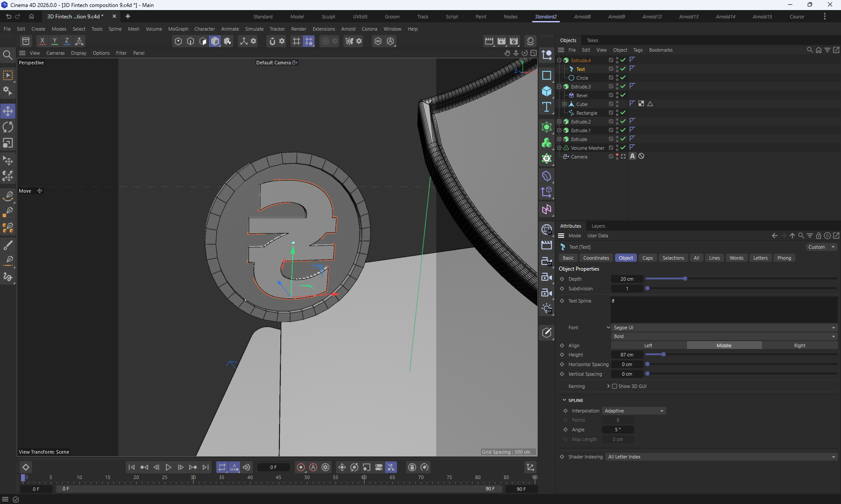
Task: Set text Align to Right
Action: coord(799,345)
